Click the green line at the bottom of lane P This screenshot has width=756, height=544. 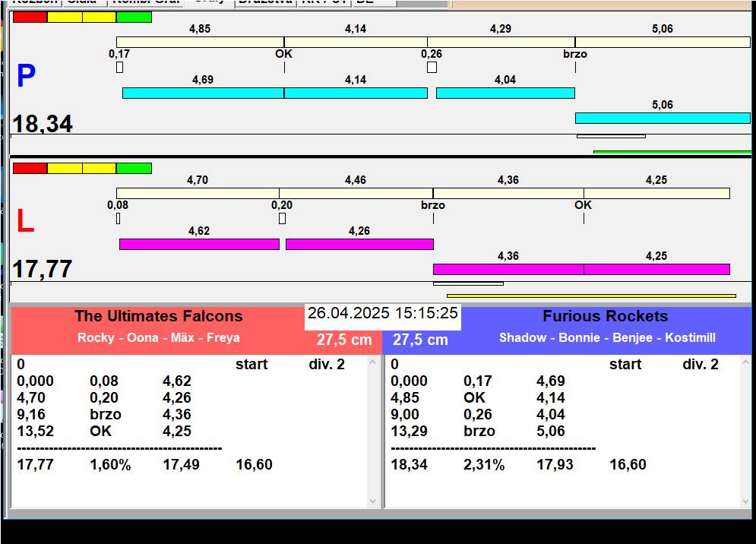(x=672, y=153)
